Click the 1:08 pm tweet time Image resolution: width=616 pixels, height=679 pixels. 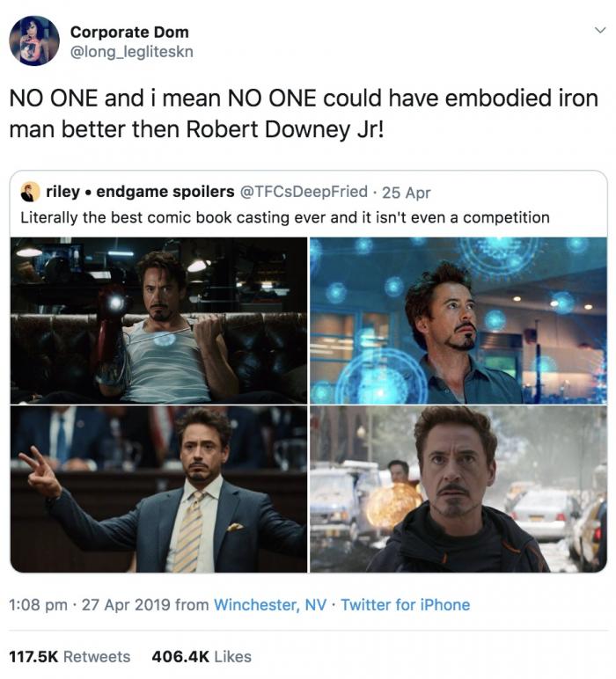37,604
